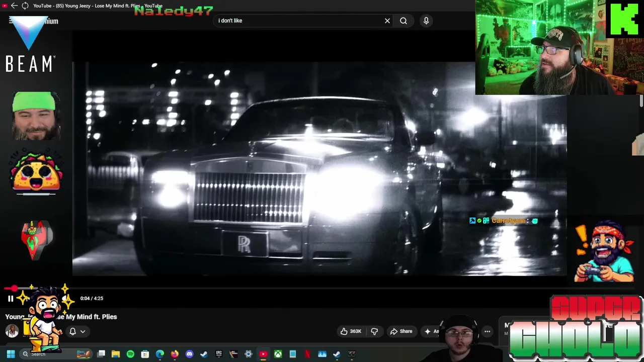Open Task View from taskbar
This screenshot has height=362, width=644.
(x=101, y=354)
